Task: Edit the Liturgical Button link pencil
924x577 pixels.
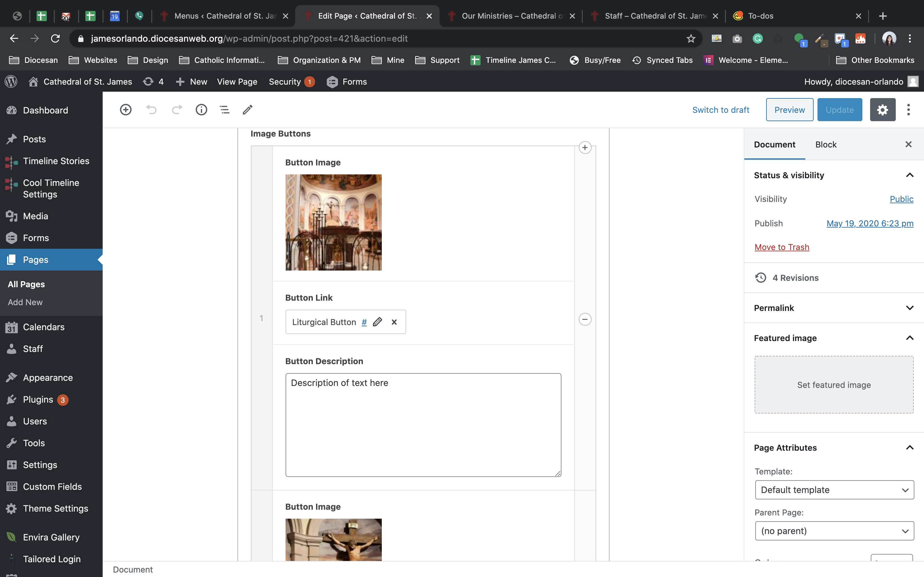Action: [378, 322]
